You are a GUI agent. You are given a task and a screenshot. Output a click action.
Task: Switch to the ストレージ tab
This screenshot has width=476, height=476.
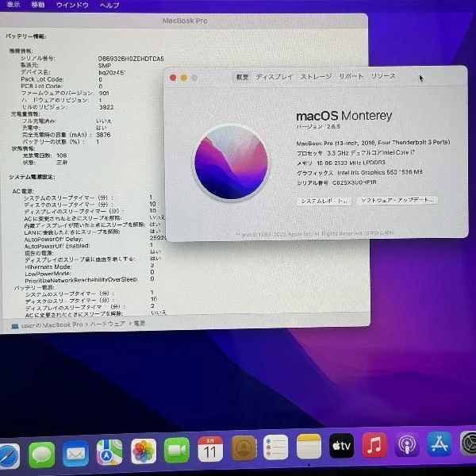pos(316,76)
